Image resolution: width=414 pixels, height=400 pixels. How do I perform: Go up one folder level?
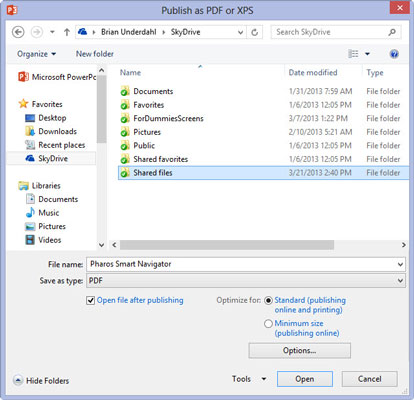coord(67,32)
